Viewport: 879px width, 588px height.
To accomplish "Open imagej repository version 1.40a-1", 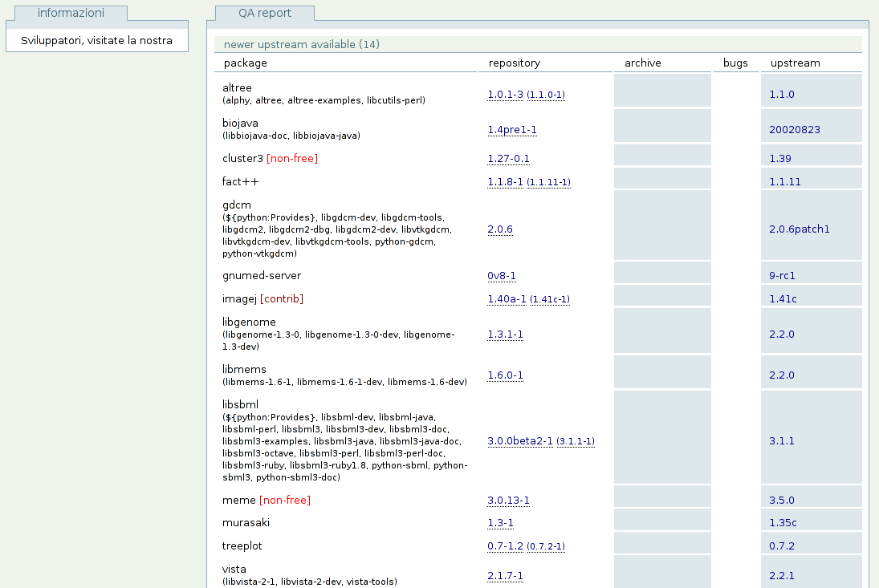I will click(x=507, y=299).
